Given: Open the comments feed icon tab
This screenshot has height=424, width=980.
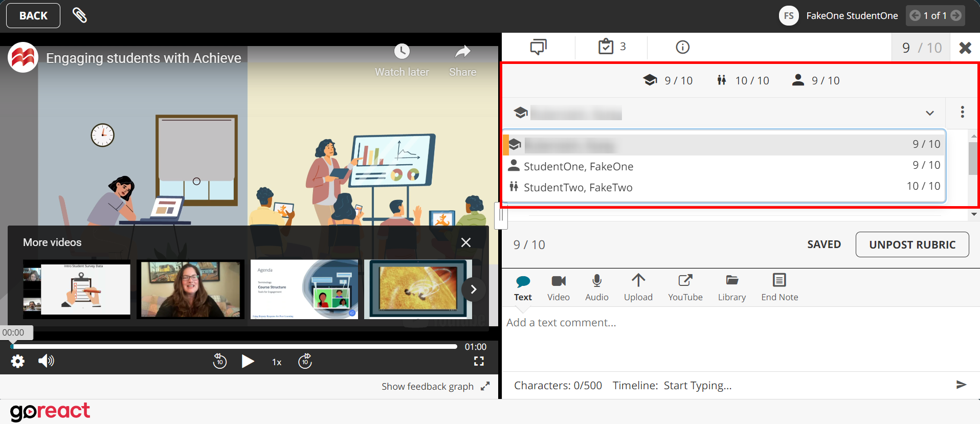Looking at the screenshot, I should [538, 47].
